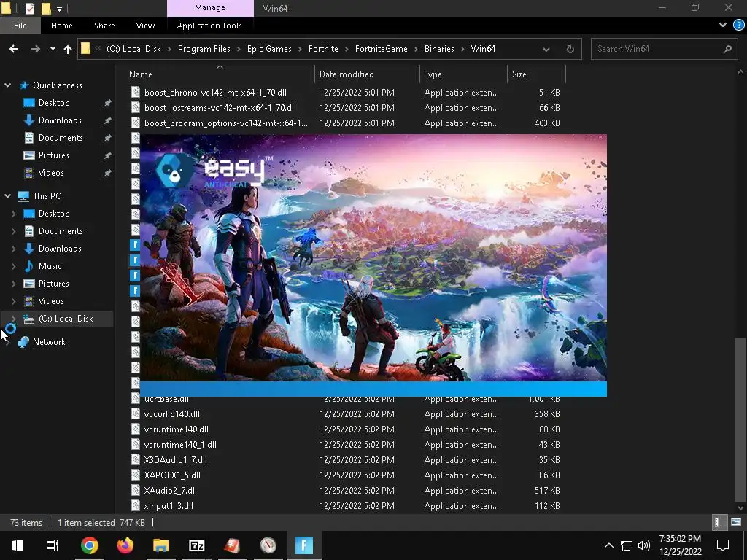747x560 pixels.
Task: Click the Binaries breadcrumb
Action: pos(439,49)
